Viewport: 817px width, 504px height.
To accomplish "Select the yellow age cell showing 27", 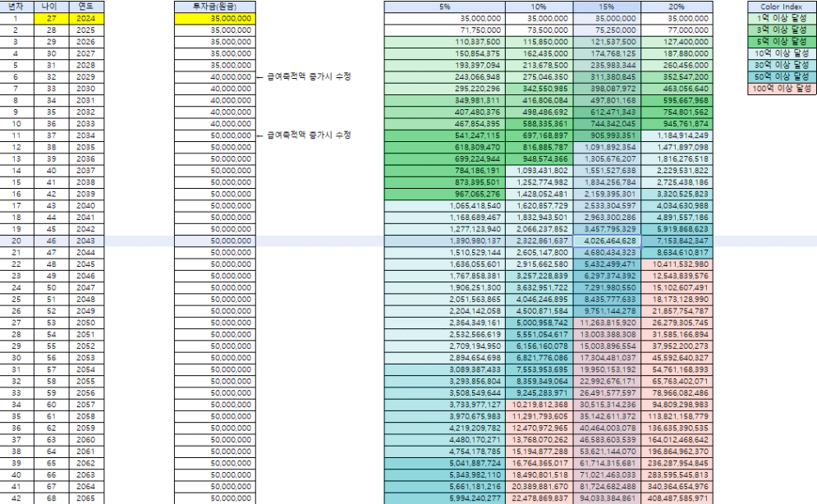I will click(51, 16).
